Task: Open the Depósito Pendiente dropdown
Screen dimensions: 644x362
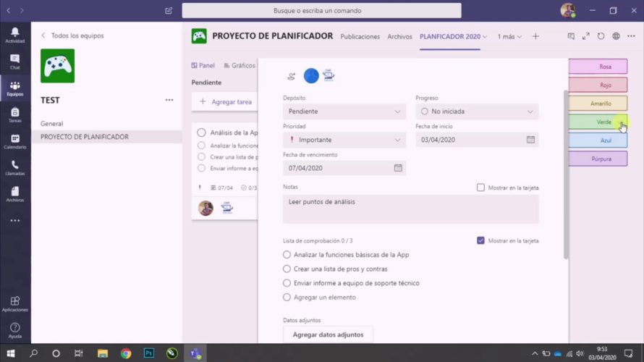Action: point(344,111)
